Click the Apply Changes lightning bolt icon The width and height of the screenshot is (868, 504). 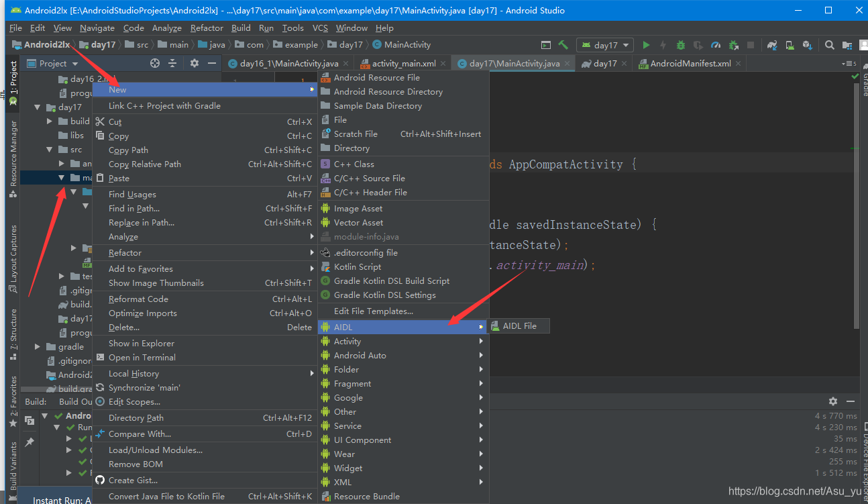pos(663,45)
